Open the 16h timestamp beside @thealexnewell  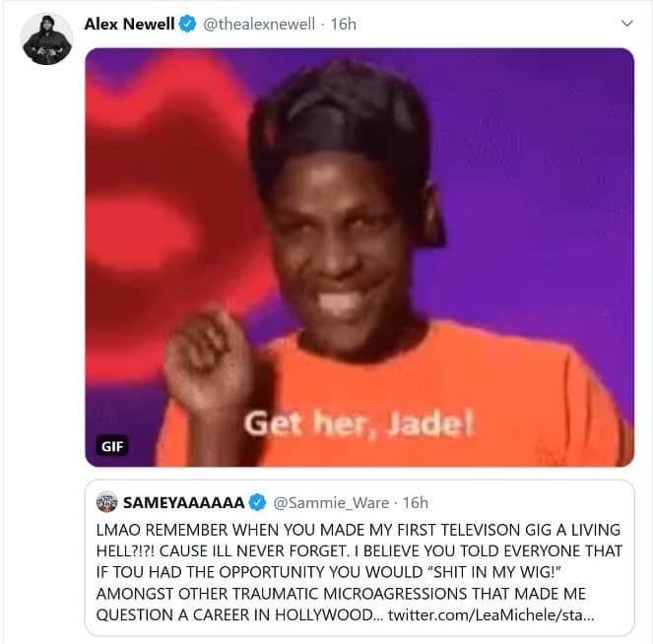(343, 25)
